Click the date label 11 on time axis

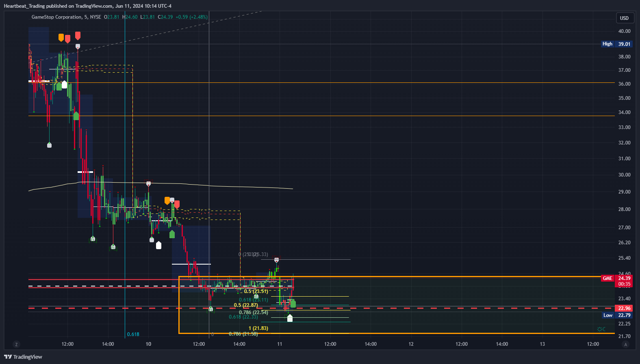(x=280, y=344)
